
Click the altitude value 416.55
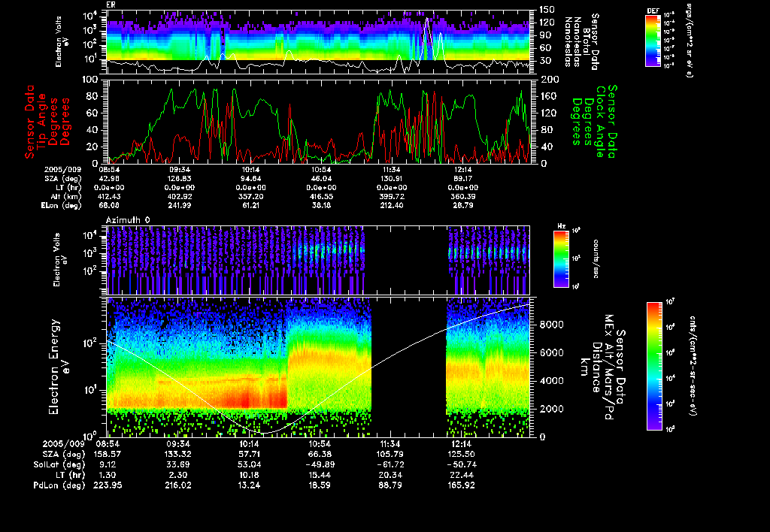(x=321, y=197)
